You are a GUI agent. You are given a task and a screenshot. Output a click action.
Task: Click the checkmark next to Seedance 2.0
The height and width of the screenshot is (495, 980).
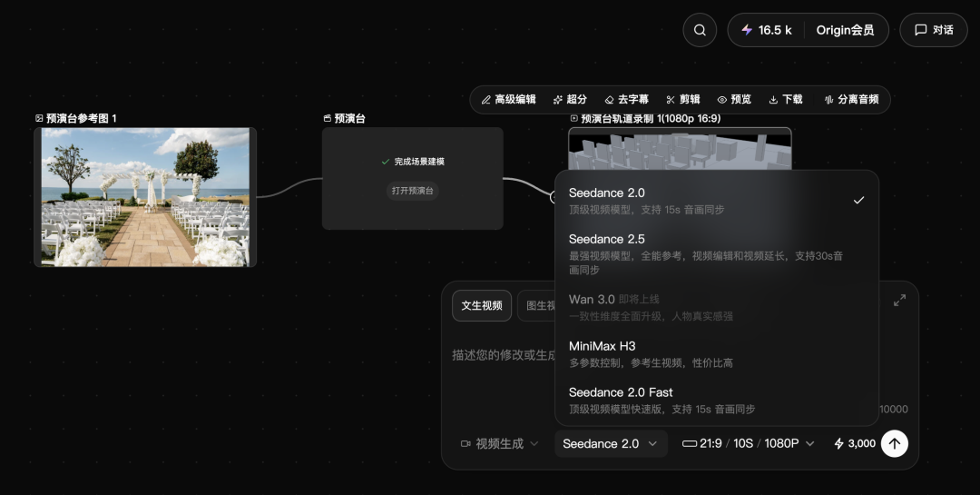click(x=858, y=200)
